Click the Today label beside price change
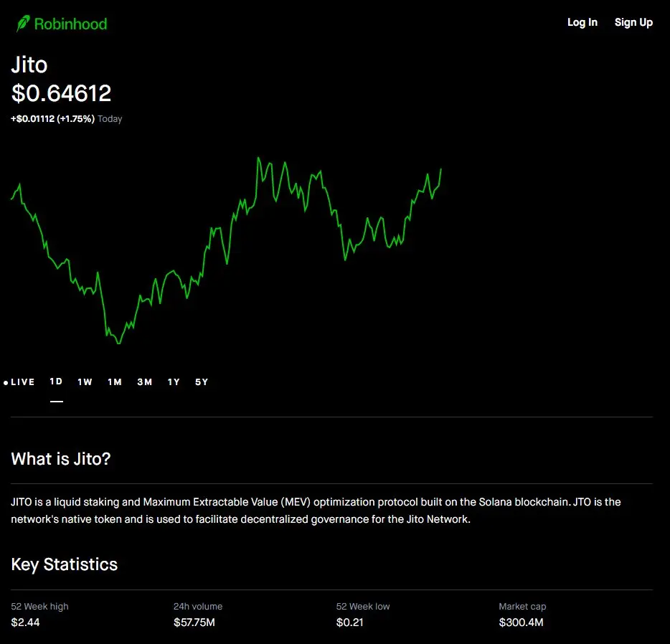 [x=110, y=119]
